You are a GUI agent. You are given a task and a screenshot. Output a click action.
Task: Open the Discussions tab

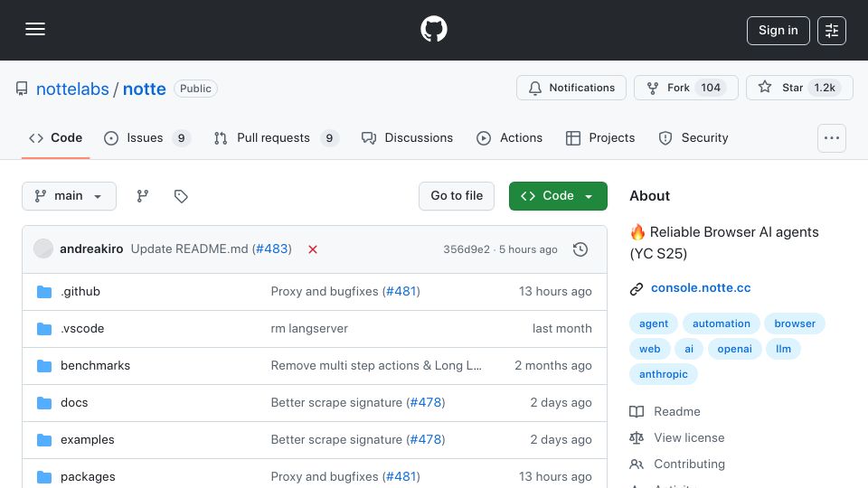407,137
